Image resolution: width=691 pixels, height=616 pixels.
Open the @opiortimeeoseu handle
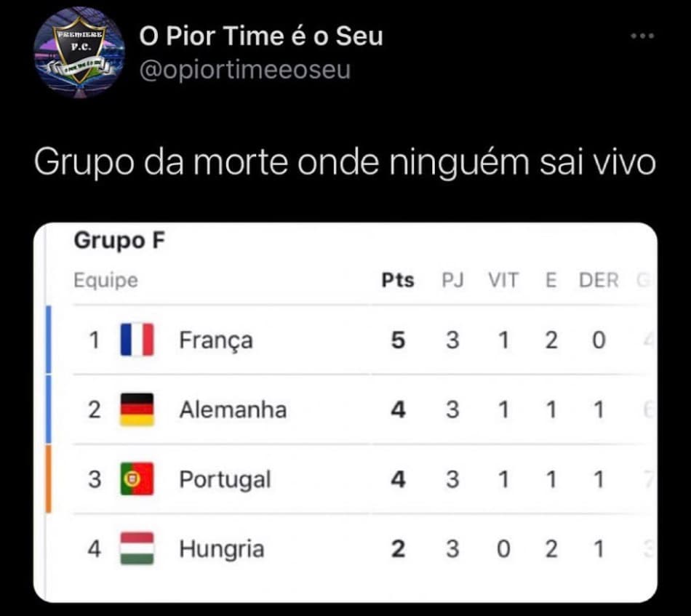[x=245, y=70]
